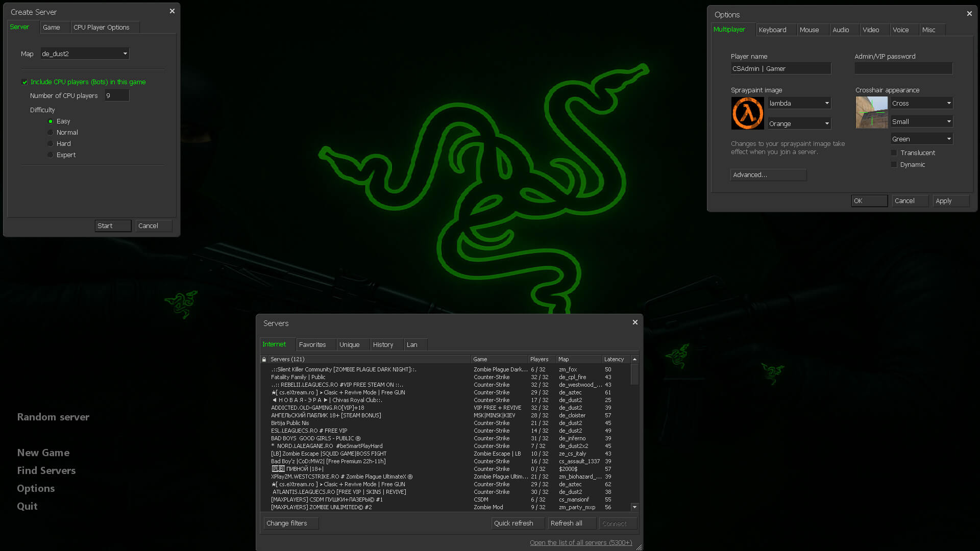980x551 pixels.
Task: Click the crosshair appearance preview image
Action: [x=871, y=112]
